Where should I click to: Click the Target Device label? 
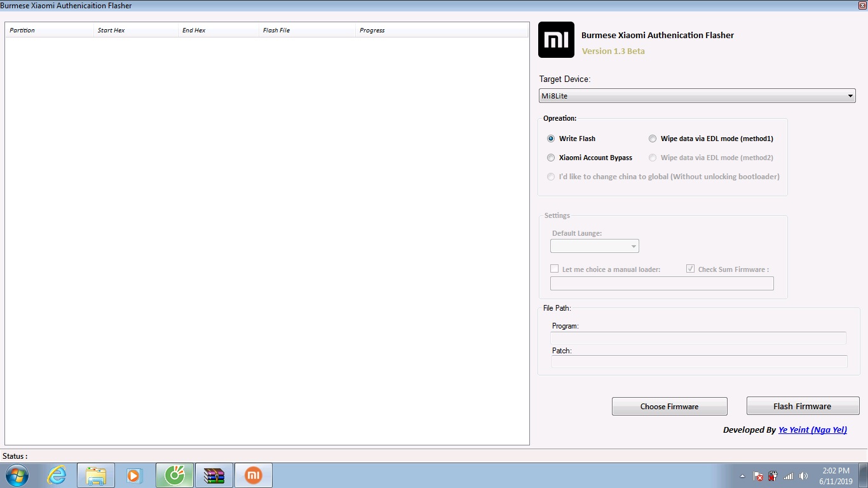point(565,79)
